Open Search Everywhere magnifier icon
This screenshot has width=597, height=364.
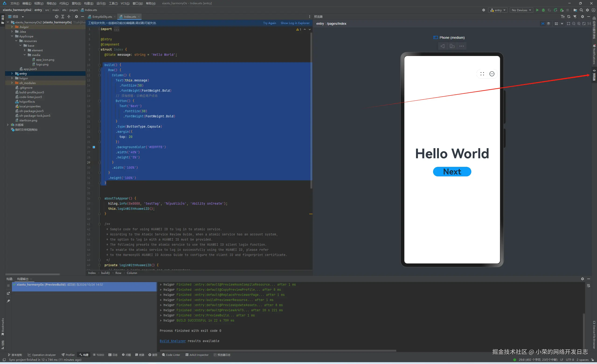581,10
